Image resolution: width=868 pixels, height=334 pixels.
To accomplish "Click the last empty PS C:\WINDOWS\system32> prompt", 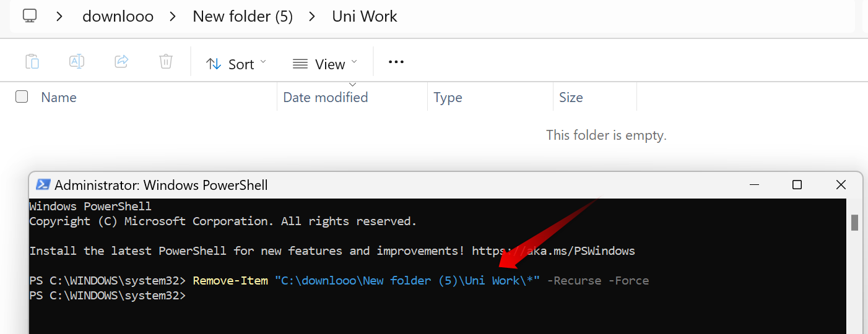I will point(108,296).
